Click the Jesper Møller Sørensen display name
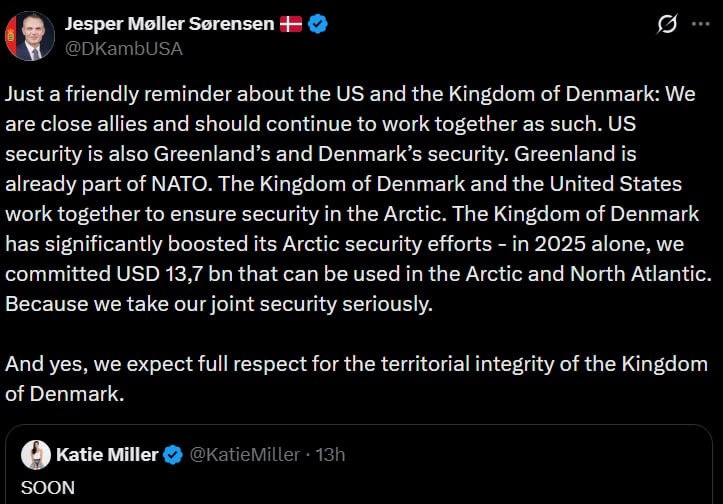Viewport: 723px width, 504px height. (x=168, y=24)
